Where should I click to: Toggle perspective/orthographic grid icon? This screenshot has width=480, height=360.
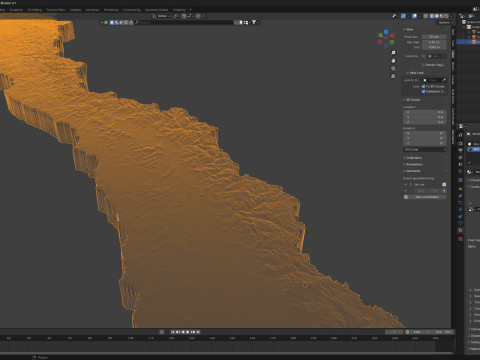(x=393, y=76)
